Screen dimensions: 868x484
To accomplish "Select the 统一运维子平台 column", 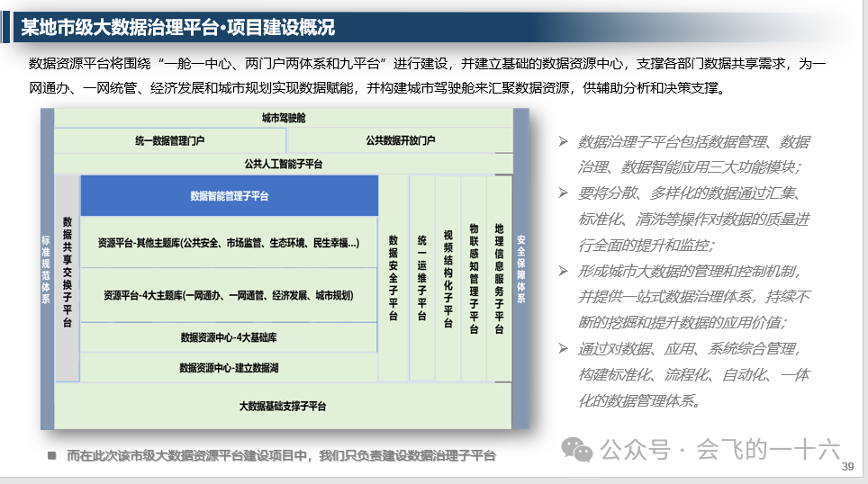I will tap(421, 278).
